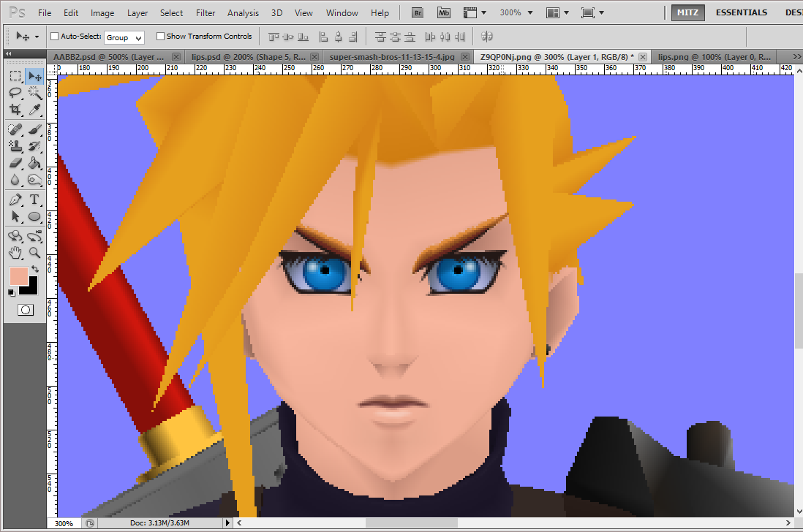Select the Pen tool
Screen dimensions: 803x532
(15, 200)
